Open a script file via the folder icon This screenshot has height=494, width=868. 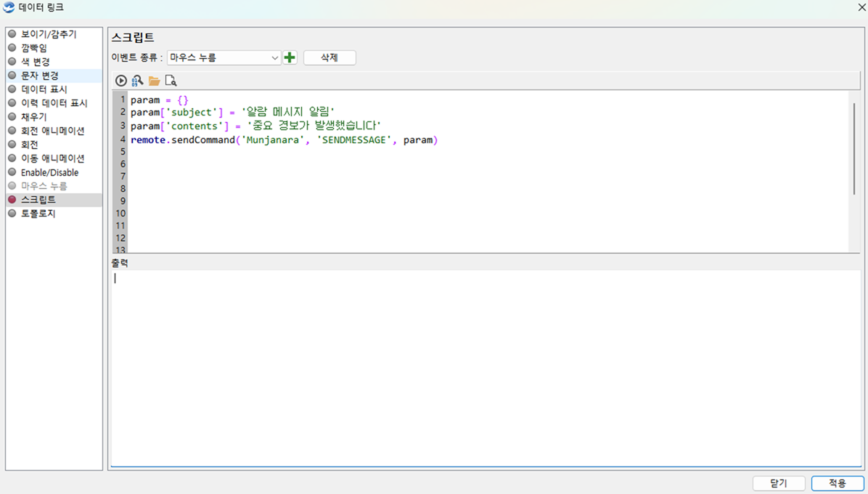pyautogui.click(x=154, y=81)
